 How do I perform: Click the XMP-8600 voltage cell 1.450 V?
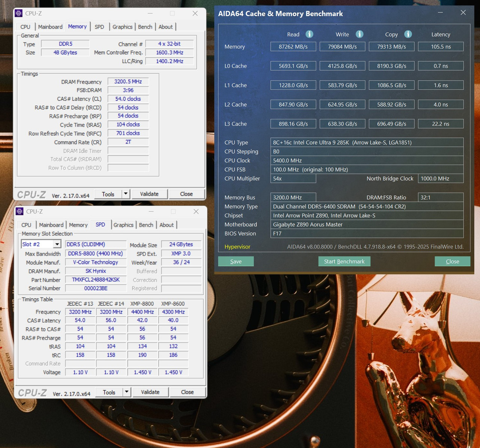pyautogui.click(x=173, y=372)
